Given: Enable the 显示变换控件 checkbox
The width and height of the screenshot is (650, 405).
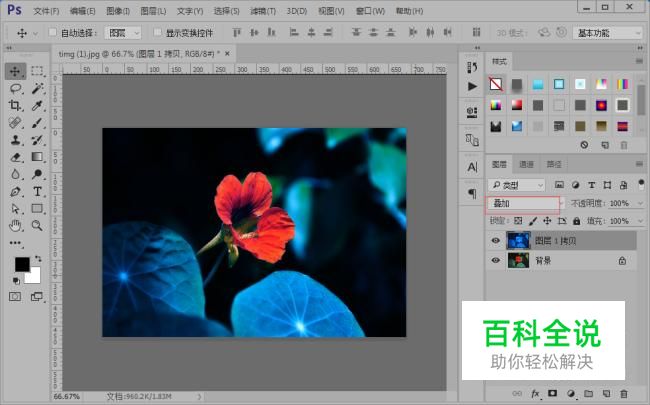Looking at the screenshot, I should 158,32.
